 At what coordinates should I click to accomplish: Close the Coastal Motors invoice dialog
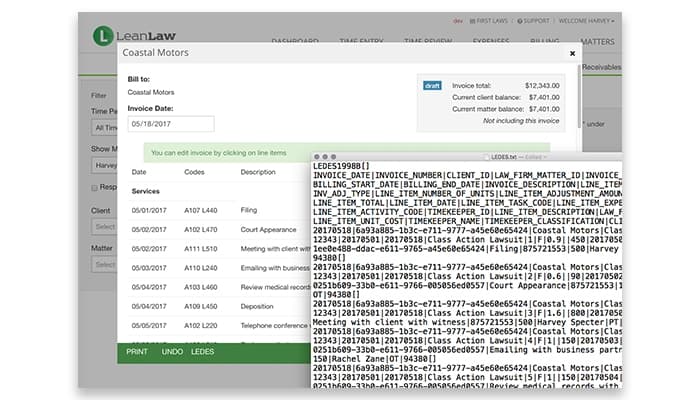pyautogui.click(x=572, y=53)
